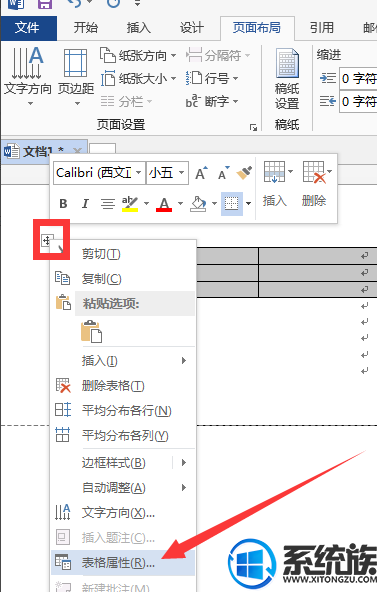Select the Format Painter brush icon
The height and width of the screenshot is (592, 377).
(x=244, y=173)
